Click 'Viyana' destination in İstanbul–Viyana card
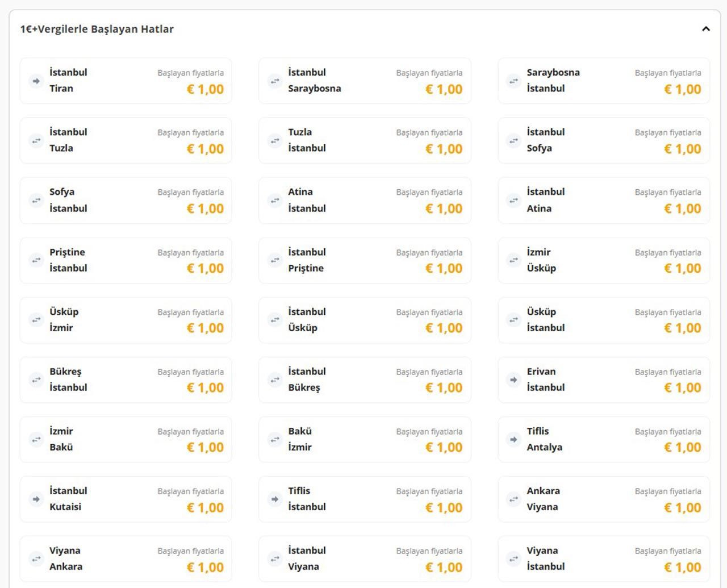The width and height of the screenshot is (727, 588). click(x=303, y=566)
